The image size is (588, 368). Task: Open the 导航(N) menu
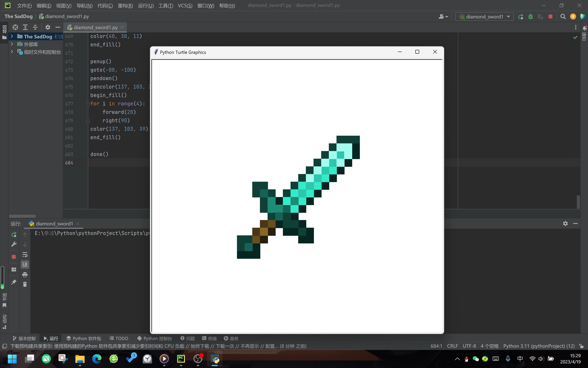84,5
